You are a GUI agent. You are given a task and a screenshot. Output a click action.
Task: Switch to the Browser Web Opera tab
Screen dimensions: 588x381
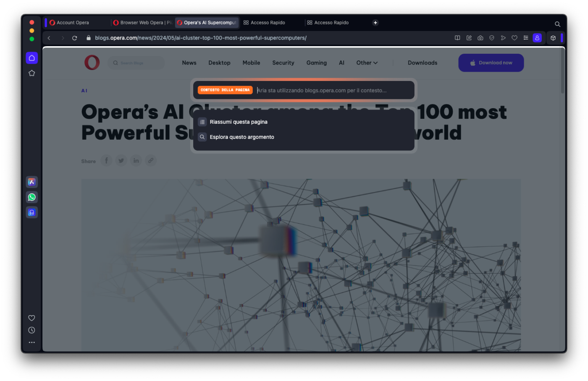tap(143, 23)
